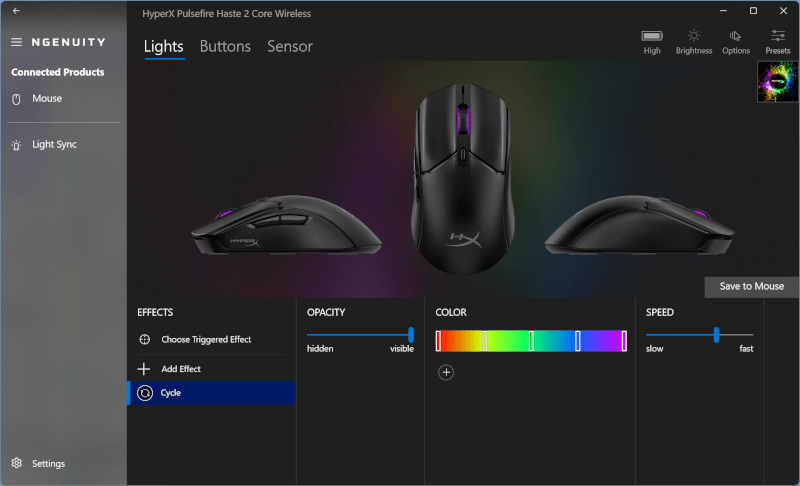
Task: Open the Lights tab
Action: point(163,46)
